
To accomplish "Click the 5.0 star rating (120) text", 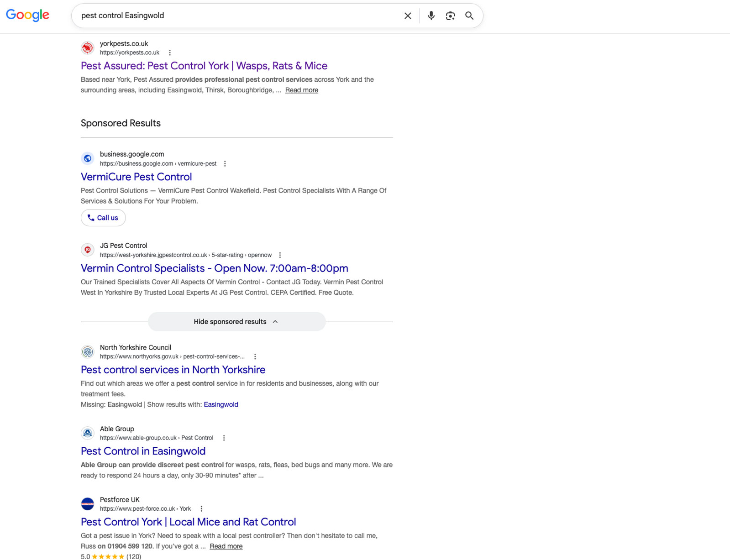I will point(111,556).
